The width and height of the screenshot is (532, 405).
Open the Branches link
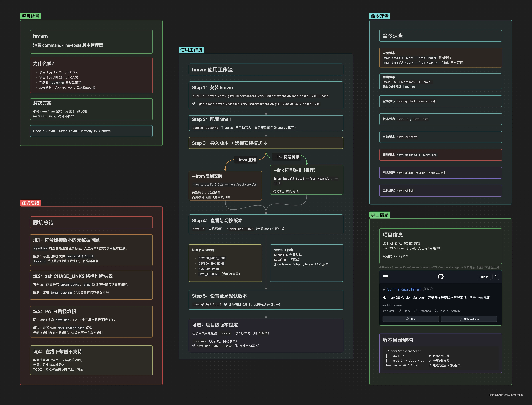[x=425, y=311]
